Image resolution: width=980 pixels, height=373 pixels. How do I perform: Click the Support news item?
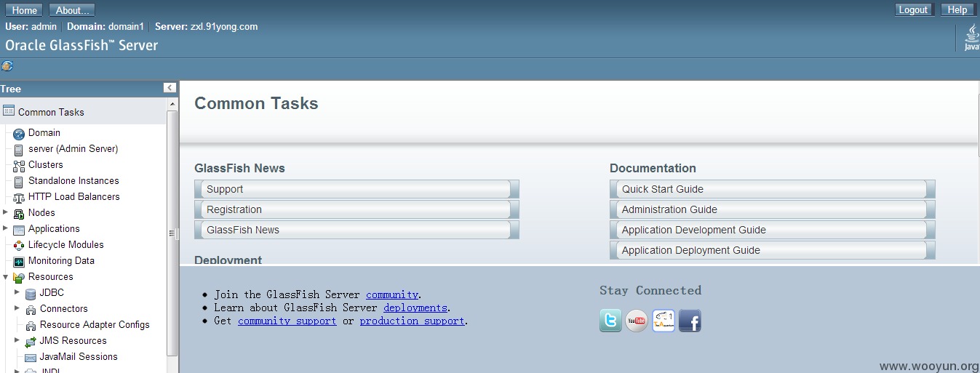(x=356, y=189)
